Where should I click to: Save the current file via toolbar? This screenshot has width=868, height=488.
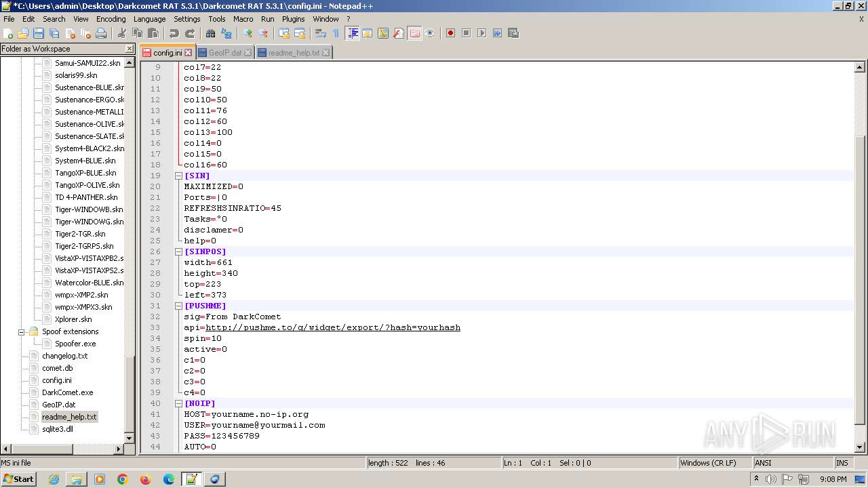click(x=39, y=33)
